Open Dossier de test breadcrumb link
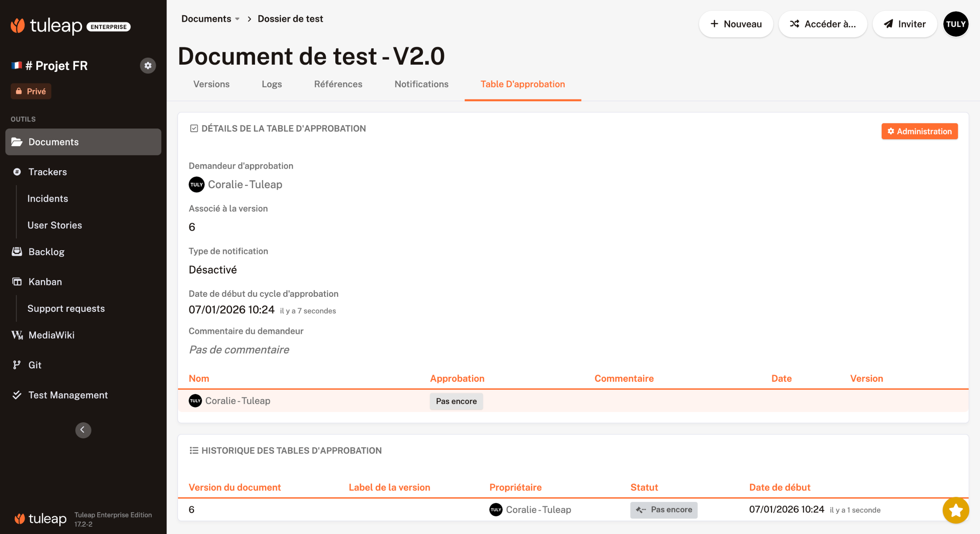 tap(290, 19)
